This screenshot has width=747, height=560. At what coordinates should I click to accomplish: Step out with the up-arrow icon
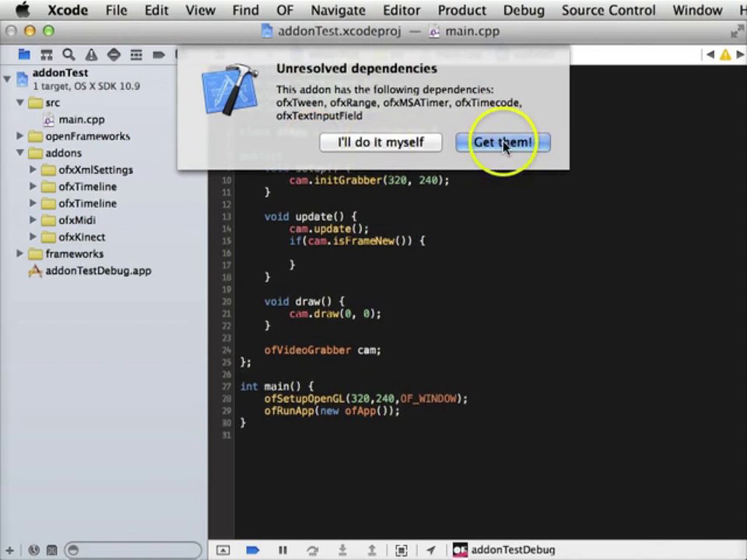372,551
